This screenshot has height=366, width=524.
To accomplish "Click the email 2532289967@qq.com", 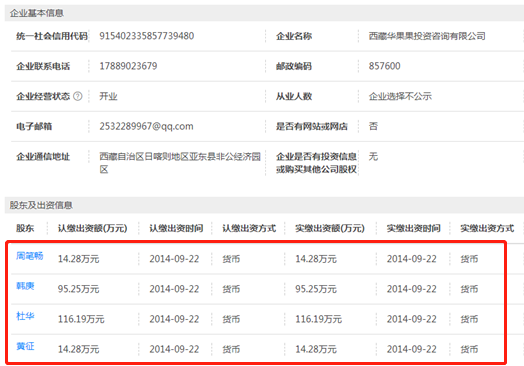I will [146, 126].
